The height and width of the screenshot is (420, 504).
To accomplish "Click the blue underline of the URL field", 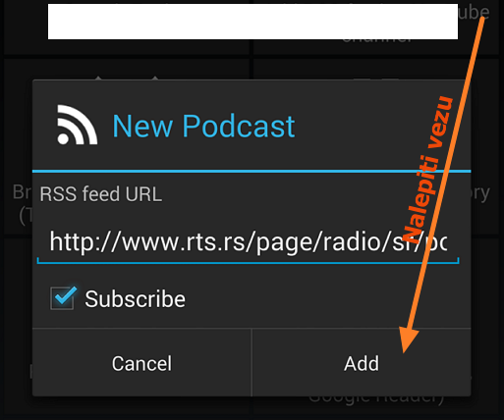I will (x=248, y=262).
